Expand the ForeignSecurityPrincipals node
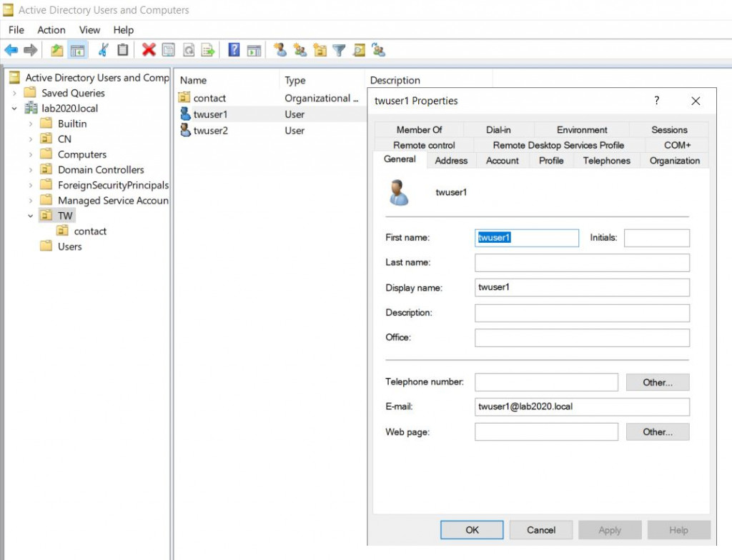Image resolution: width=732 pixels, height=560 pixels. tap(31, 185)
